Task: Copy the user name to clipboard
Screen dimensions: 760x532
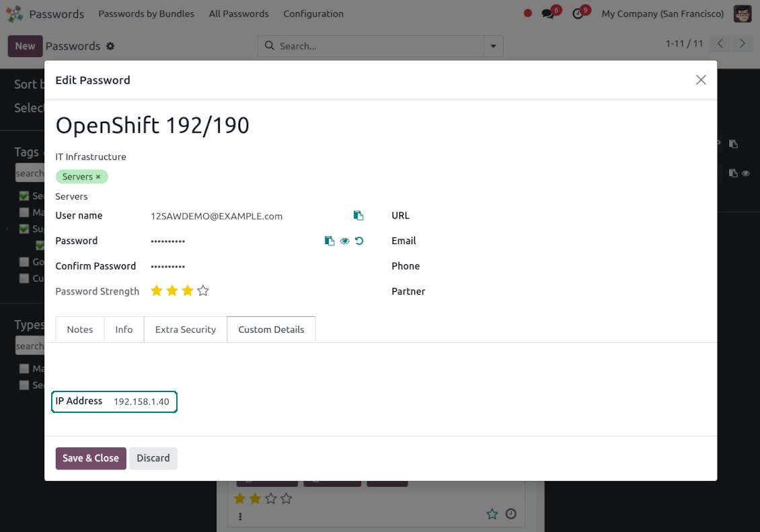Action: pos(358,216)
